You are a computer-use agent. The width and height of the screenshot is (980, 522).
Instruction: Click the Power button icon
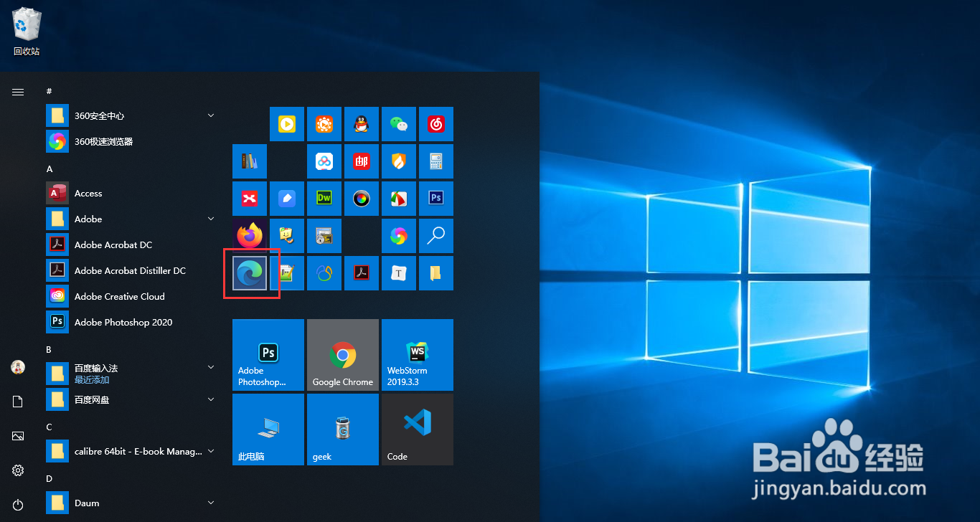[x=18, y=505]
